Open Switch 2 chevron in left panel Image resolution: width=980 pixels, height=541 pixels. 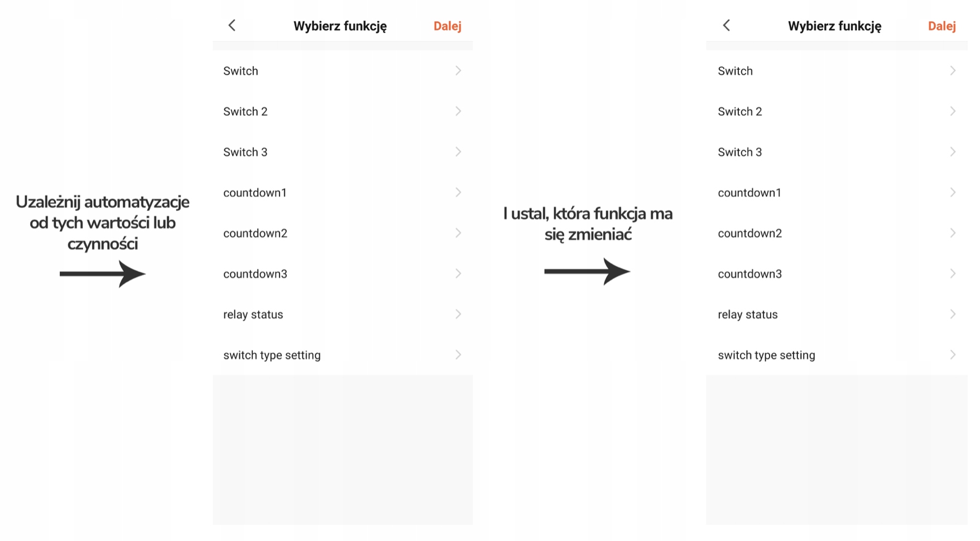(458, 112)
